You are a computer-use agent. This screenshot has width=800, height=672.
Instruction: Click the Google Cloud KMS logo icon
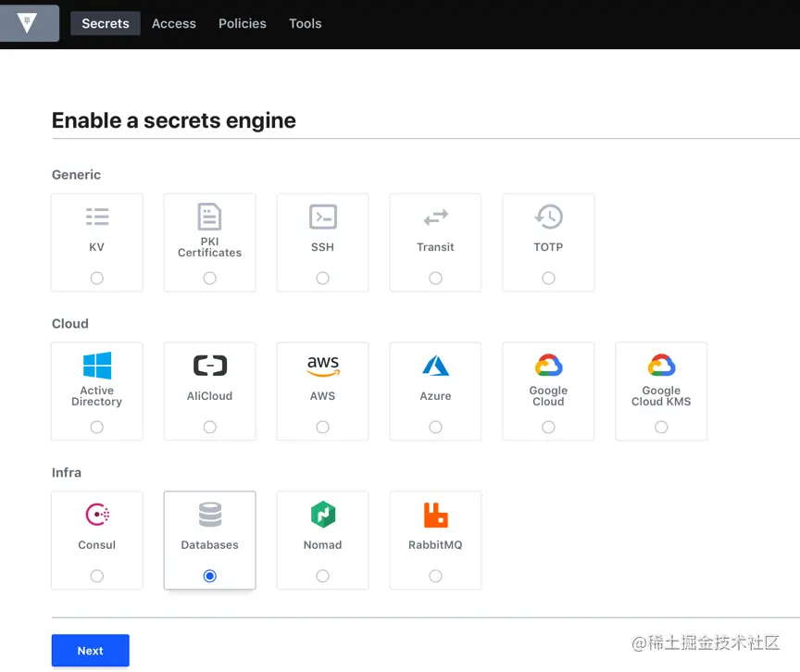[x=661, y=365]
